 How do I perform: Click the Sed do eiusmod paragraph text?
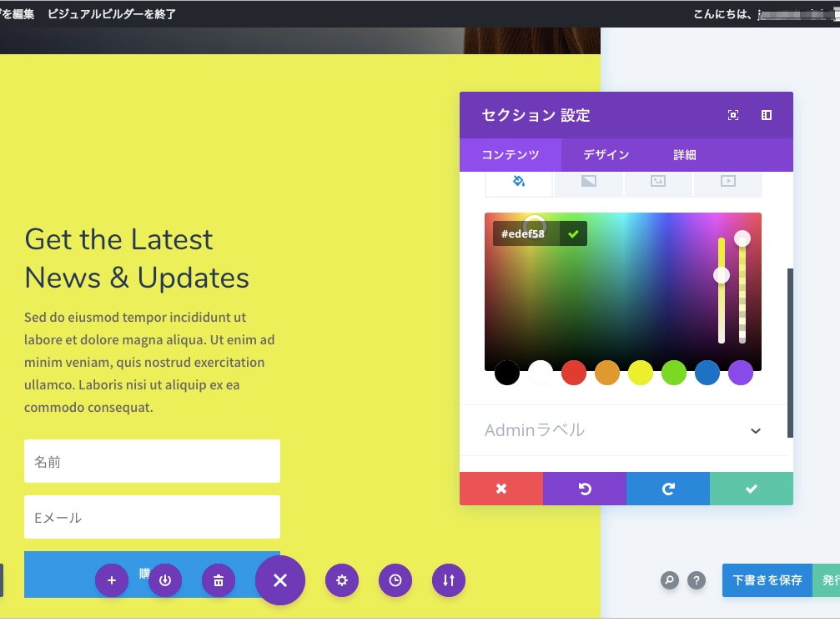[x=149, y=363]
